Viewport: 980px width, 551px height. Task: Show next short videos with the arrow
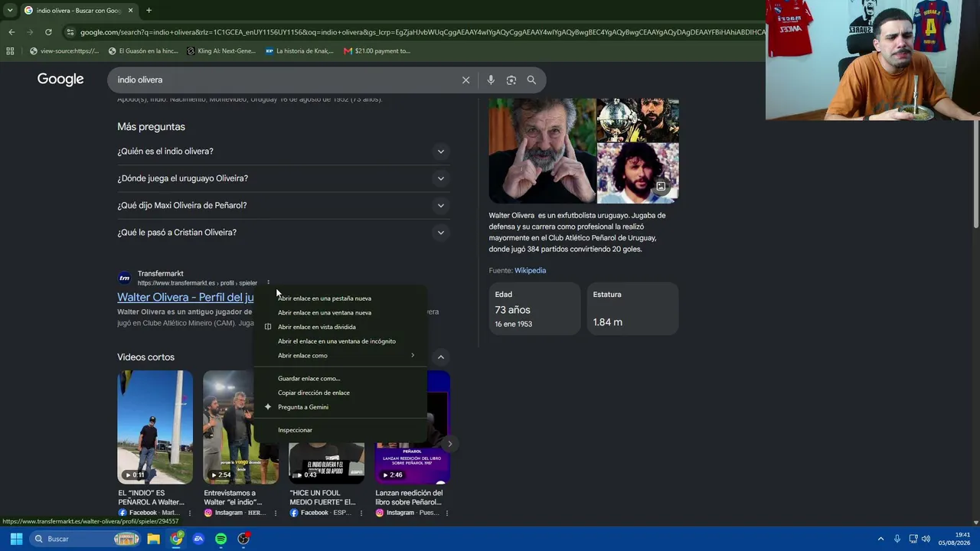coord(449,444)
